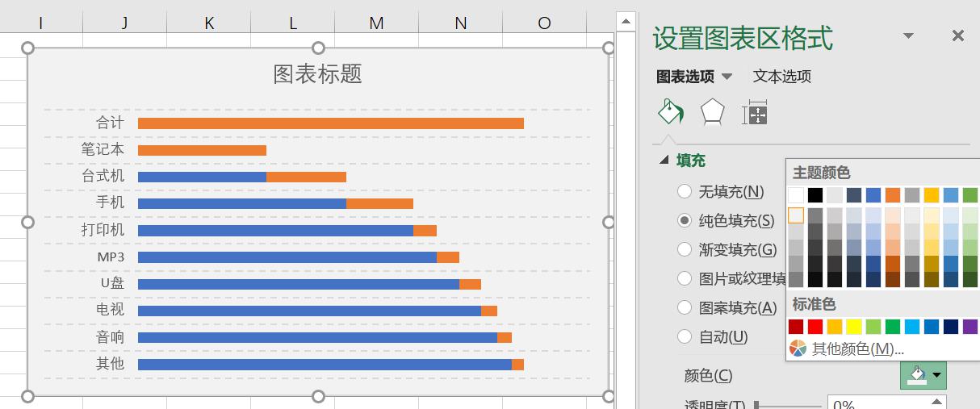Screen dimensions: 980x409
Task: Select 图片或纹理填充 radio option
Action: [x=685, y=278]
